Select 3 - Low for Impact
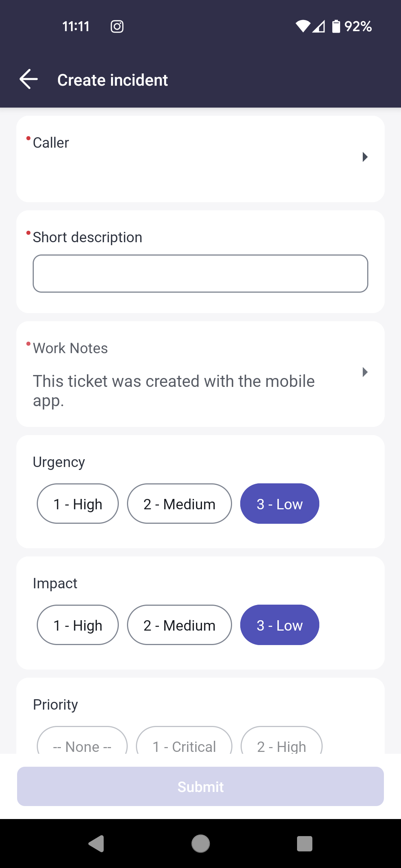The image size is (401, 868). tap(280, 625)
